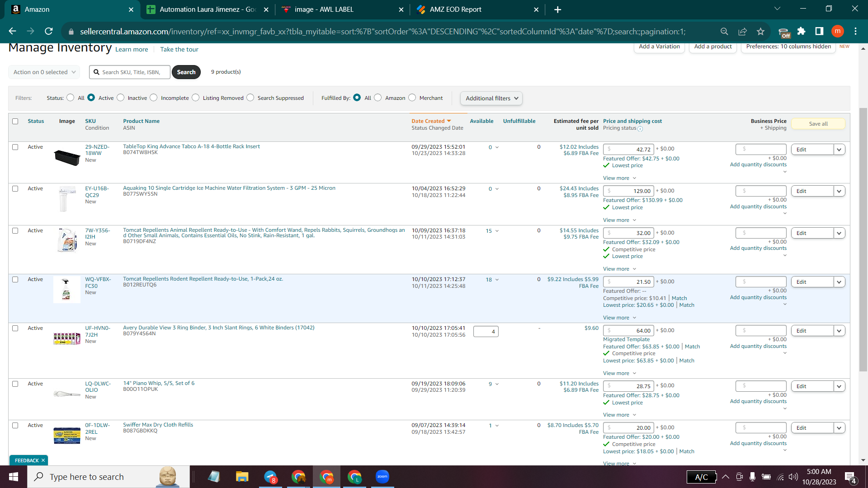Viewport: 868px width, 488px height.
Task: Select the Incomplete status filter
Action: pos(154,98)
